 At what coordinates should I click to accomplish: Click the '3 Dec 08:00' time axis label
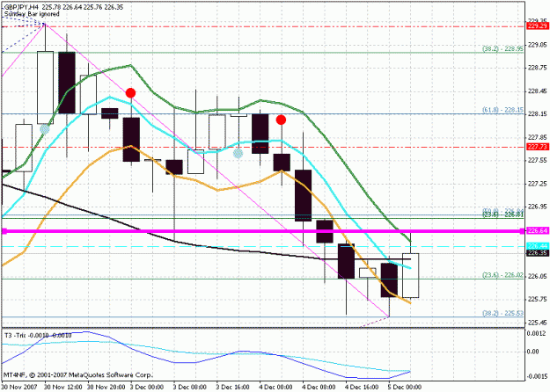pyautogui.click(x=191, y=387)
